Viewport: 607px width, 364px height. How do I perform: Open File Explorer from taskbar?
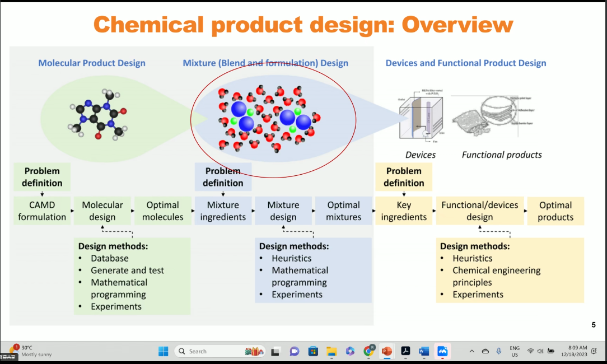tap(331, 351)
